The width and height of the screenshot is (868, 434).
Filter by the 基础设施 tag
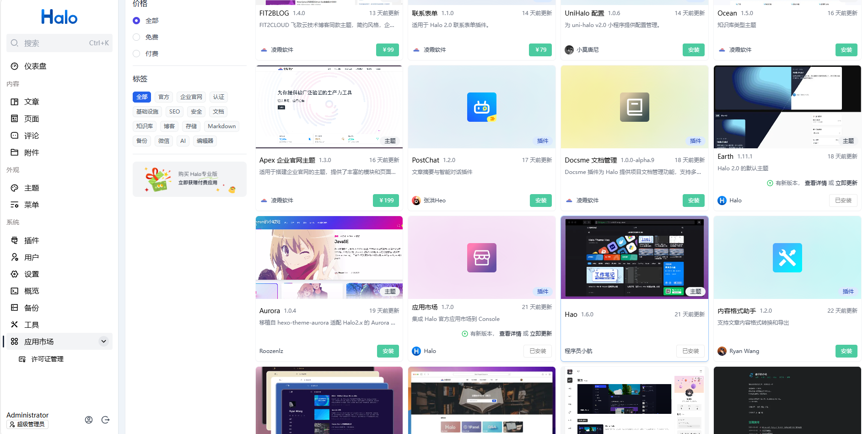(x=147, y=112)
